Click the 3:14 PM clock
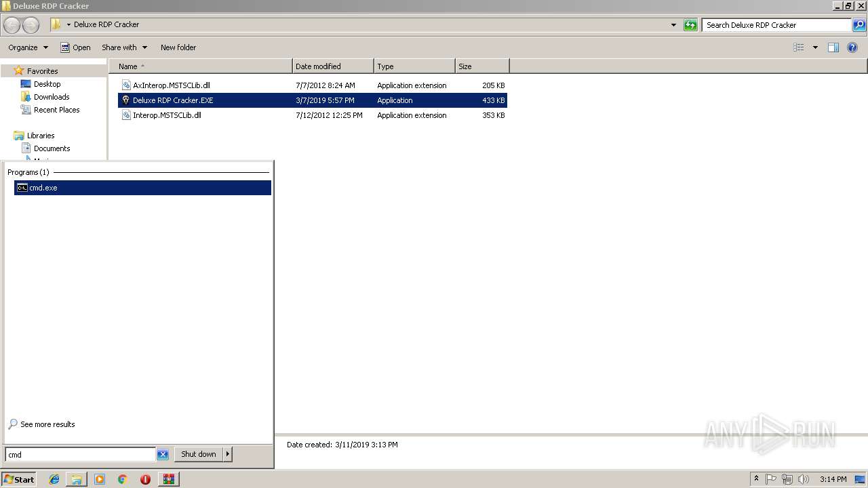The image size is (868, 488). click(833, 479)
